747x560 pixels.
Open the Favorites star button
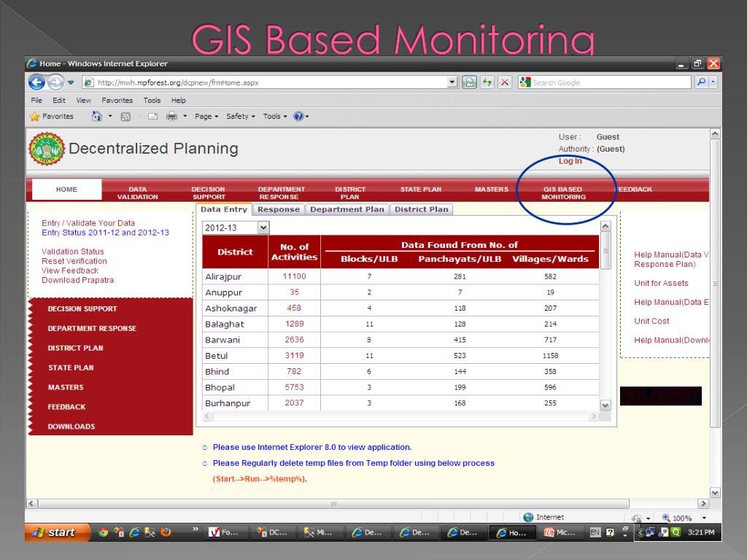(x=52, y=116)
